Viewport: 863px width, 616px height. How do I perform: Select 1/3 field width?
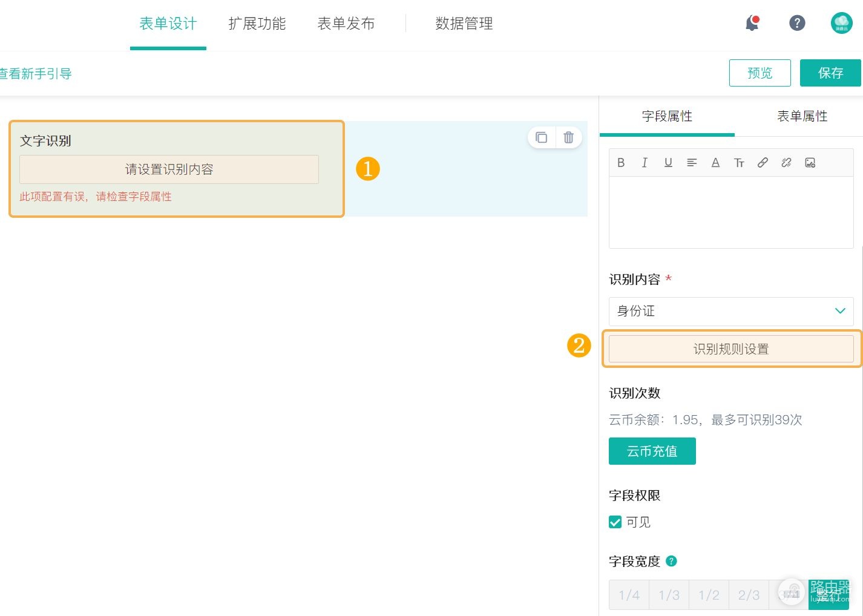point(669,595)
